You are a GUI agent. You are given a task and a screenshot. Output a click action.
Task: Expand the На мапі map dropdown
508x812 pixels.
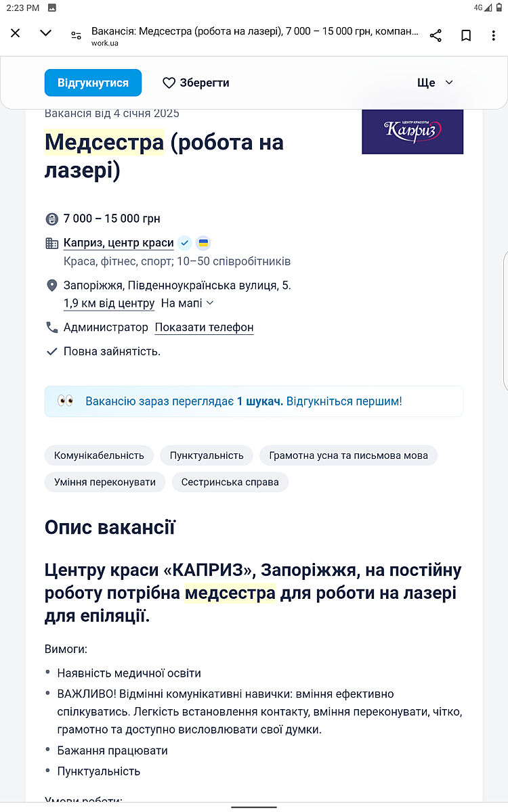click(187, 303)
